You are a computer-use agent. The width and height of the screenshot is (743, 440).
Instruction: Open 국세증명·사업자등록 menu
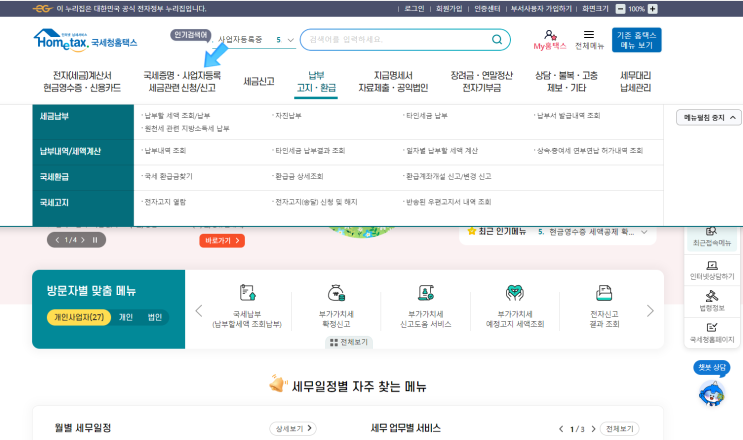point(182,81)
